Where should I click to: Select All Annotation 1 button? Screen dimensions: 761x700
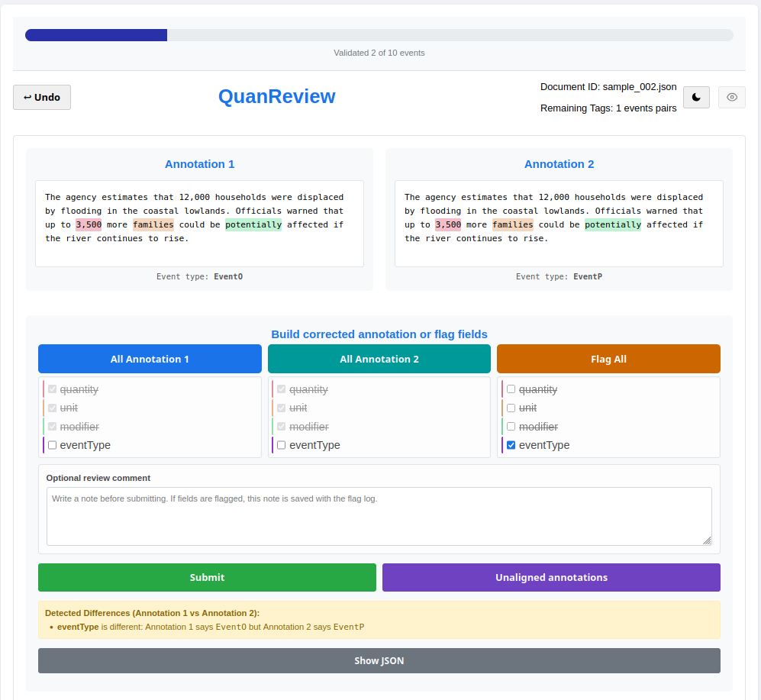pyautogui.click(x=150, y=359)
